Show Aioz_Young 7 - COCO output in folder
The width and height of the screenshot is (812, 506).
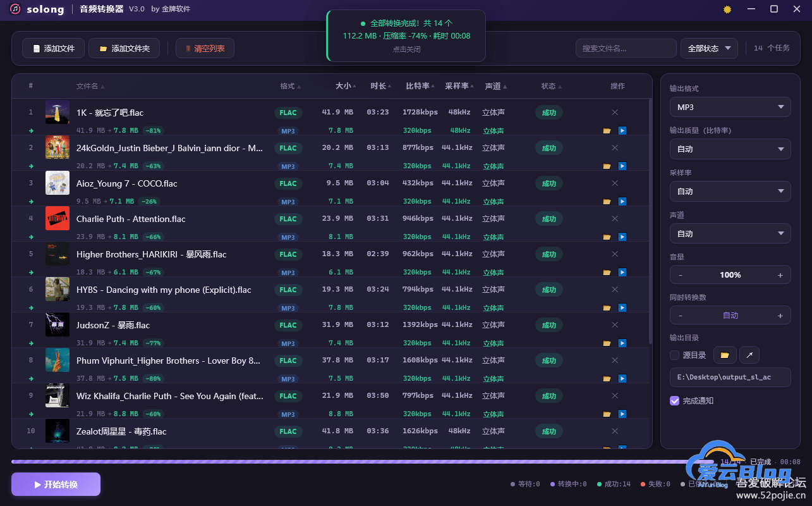607,202
